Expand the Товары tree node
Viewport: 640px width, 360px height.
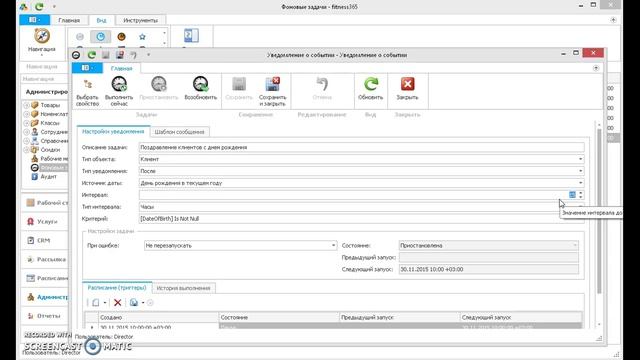pos(27,105)
